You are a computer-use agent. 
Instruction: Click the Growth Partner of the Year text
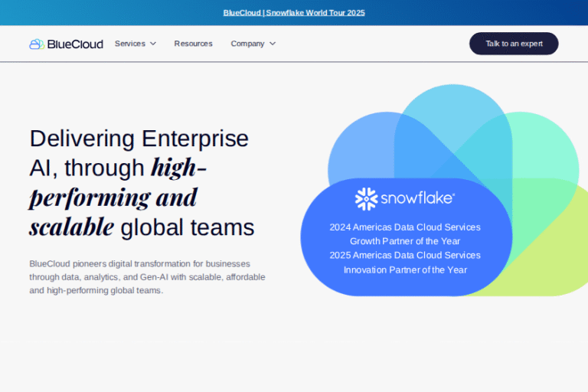pos(405,241)
